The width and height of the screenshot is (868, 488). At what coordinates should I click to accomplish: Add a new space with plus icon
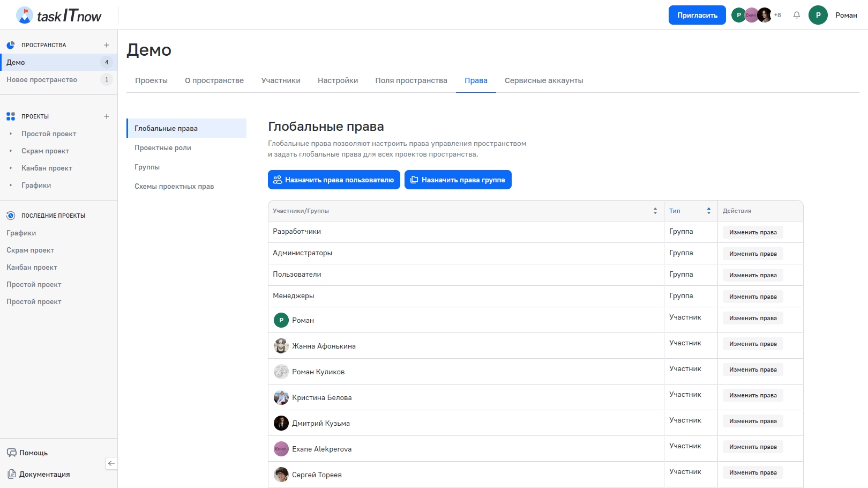(107, 45)
